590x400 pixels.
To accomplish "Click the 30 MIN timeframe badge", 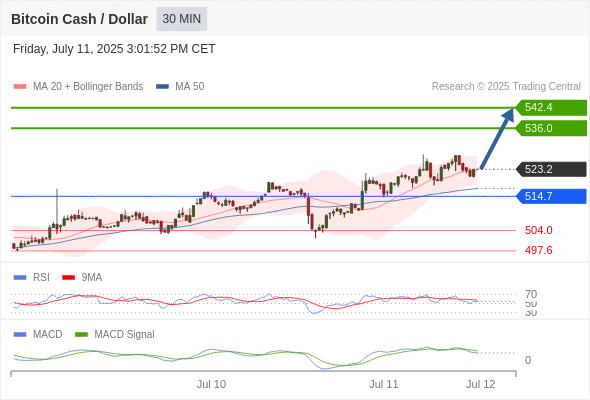I will (x=181, y=19).
